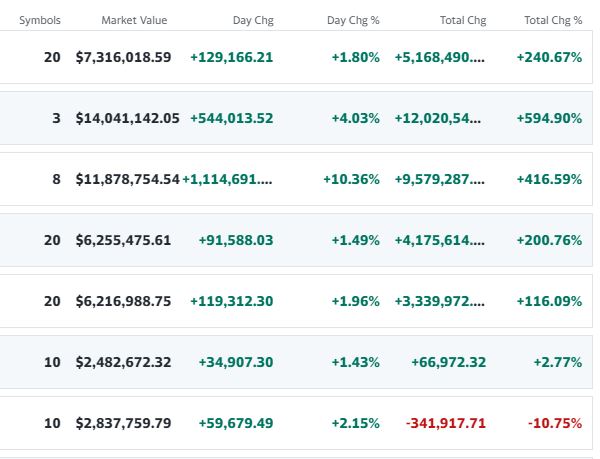
Task: Click the $6,216,988.75 market value cell
Action: [123, 301]
